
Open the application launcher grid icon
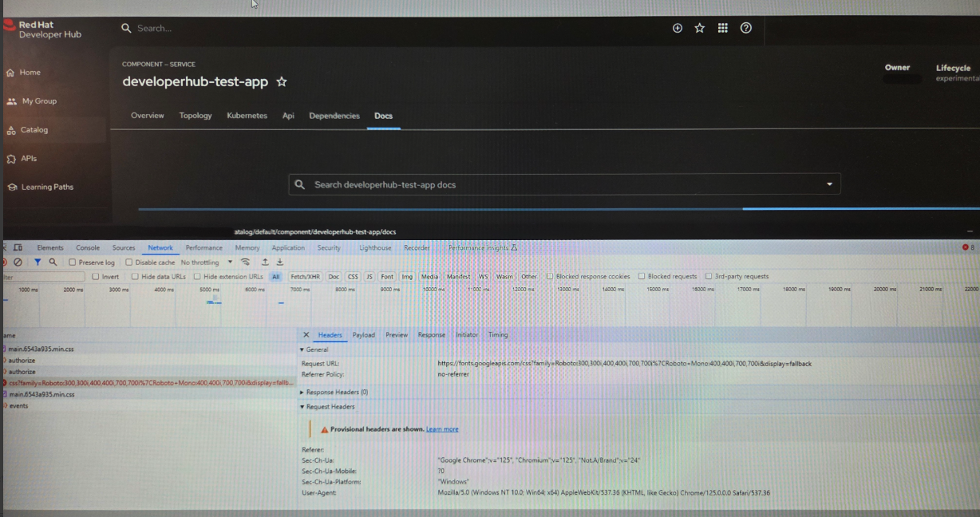coord(722,28)
